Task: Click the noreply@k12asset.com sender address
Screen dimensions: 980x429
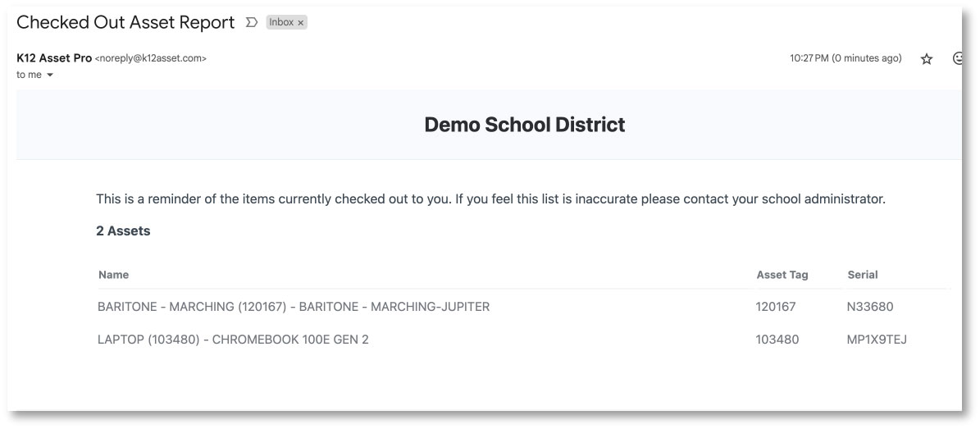Action: tap(151, 58)
